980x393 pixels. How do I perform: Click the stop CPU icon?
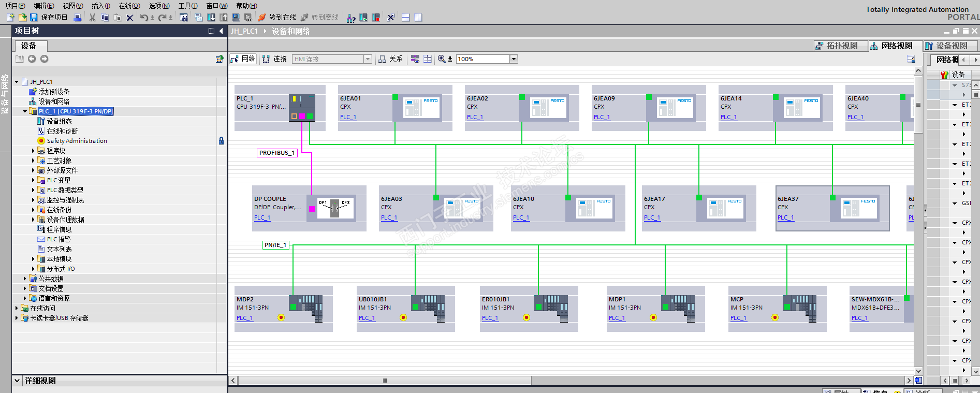376,18
